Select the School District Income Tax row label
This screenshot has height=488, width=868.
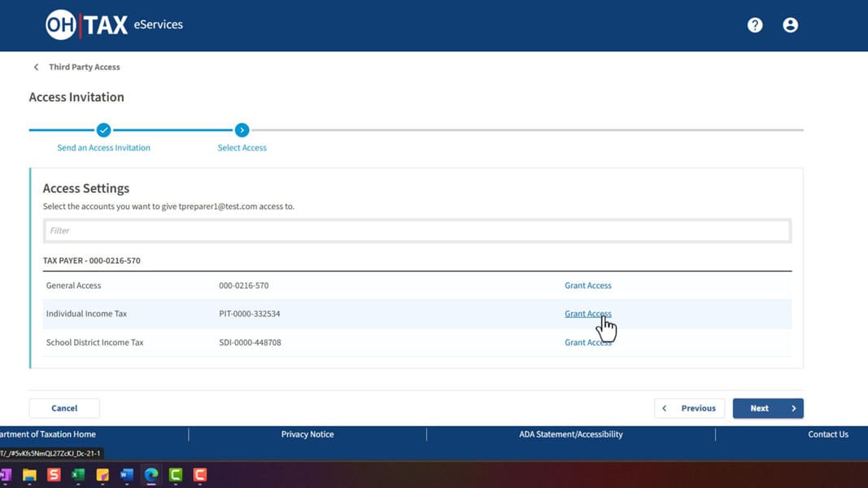94,342
